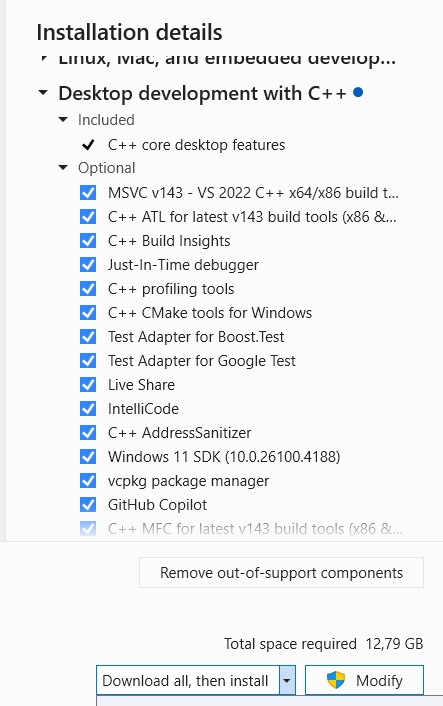Disable the Just-In-Time debugger component

click(88, 265)
